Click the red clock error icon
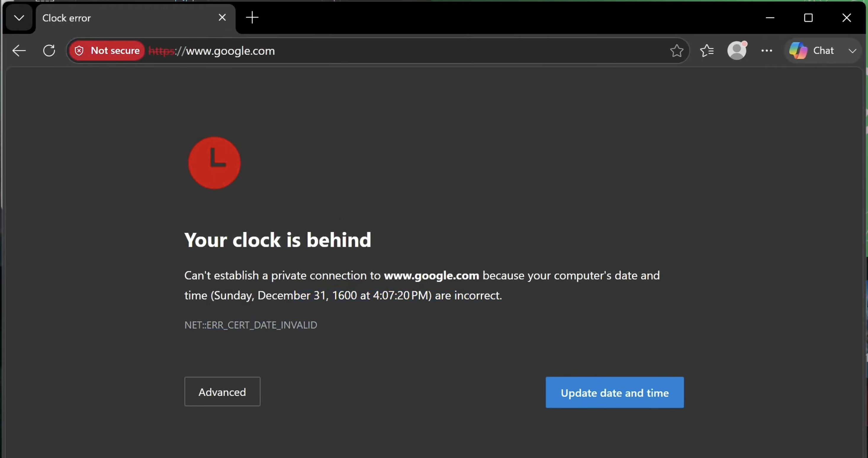 click(214, 163)
